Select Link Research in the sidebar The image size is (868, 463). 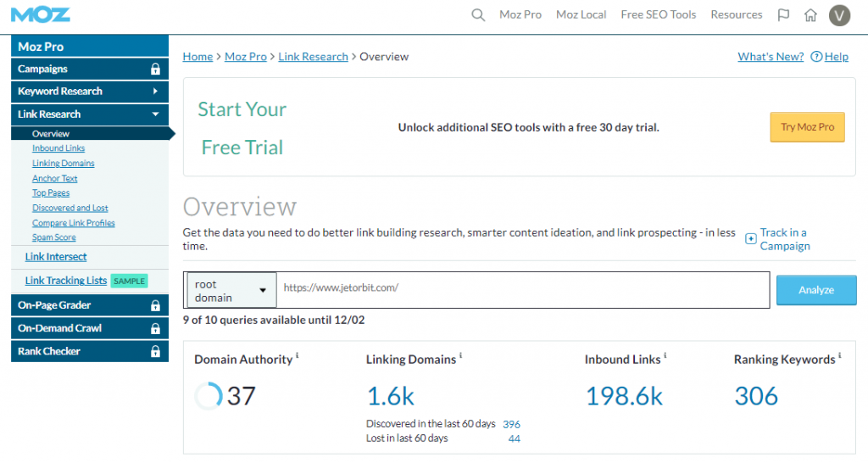pyautogui.click(x=90, y=114)
